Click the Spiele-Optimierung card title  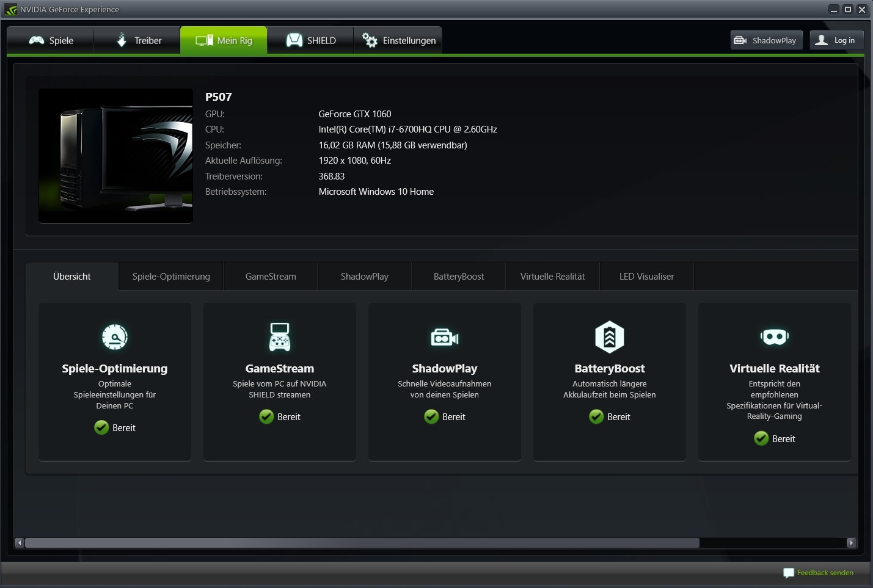pyautogui.click(x=115, y=368)
